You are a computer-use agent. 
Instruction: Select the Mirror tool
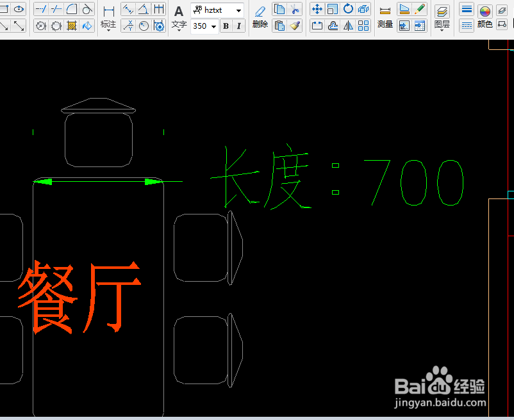pos(349,26)
